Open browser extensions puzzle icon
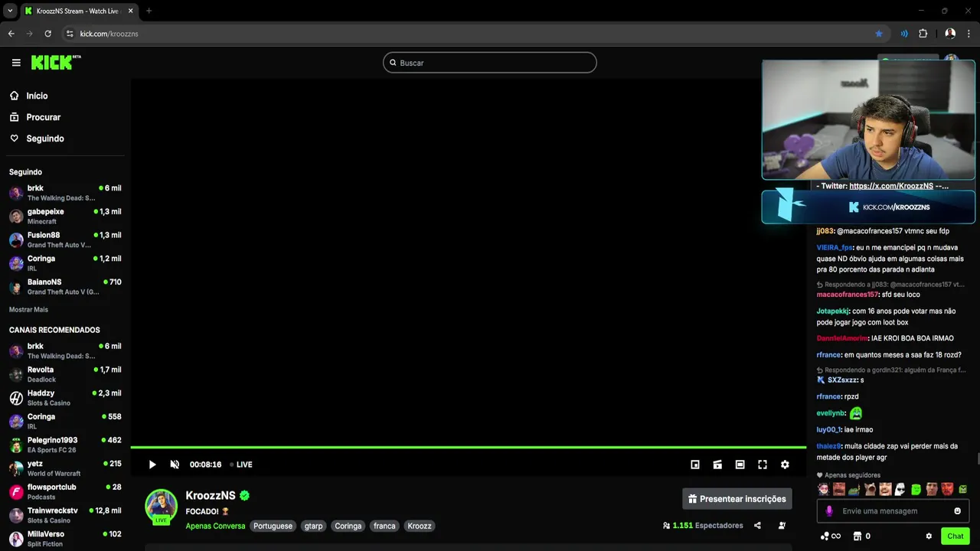 (923, 34)
